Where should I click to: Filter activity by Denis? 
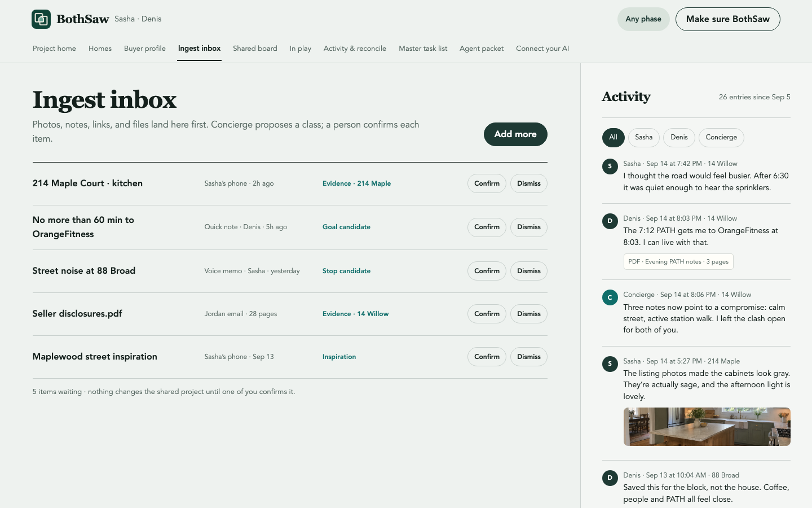[679, 137]
